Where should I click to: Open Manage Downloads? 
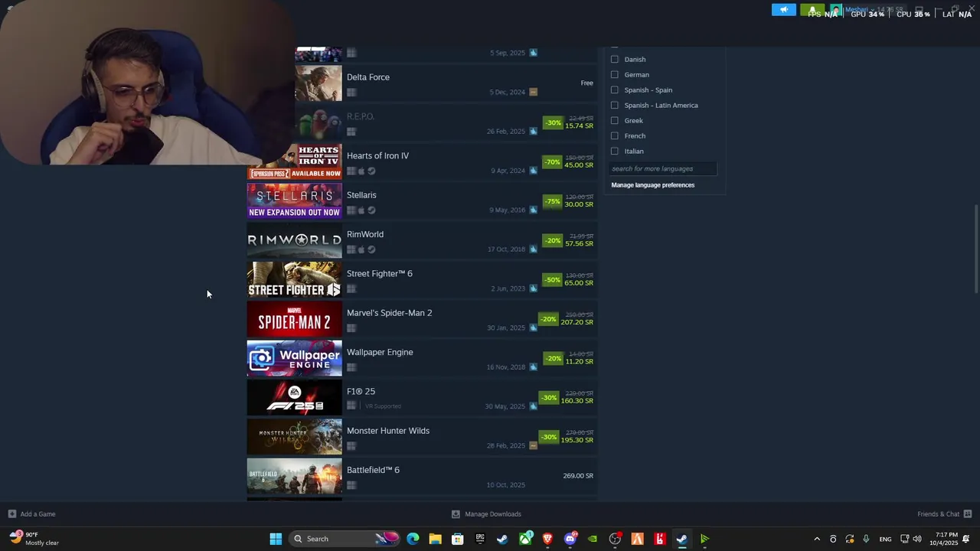pyautogui.click(x=486, y=514)
